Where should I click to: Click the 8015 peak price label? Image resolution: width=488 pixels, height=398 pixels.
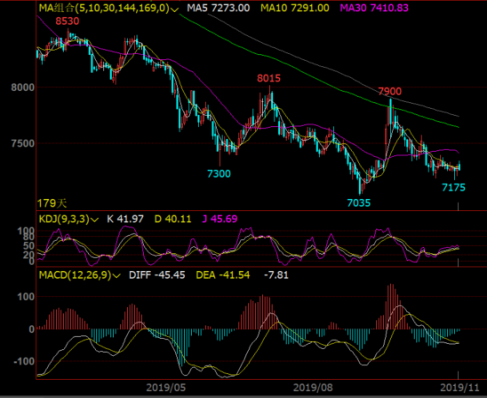tap(269, 78)
